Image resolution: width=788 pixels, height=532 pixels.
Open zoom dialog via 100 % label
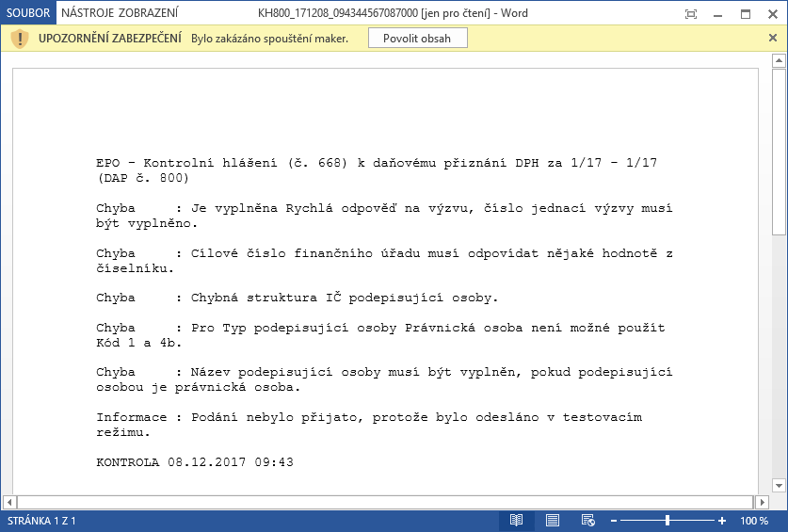click(x=754, y=521)
